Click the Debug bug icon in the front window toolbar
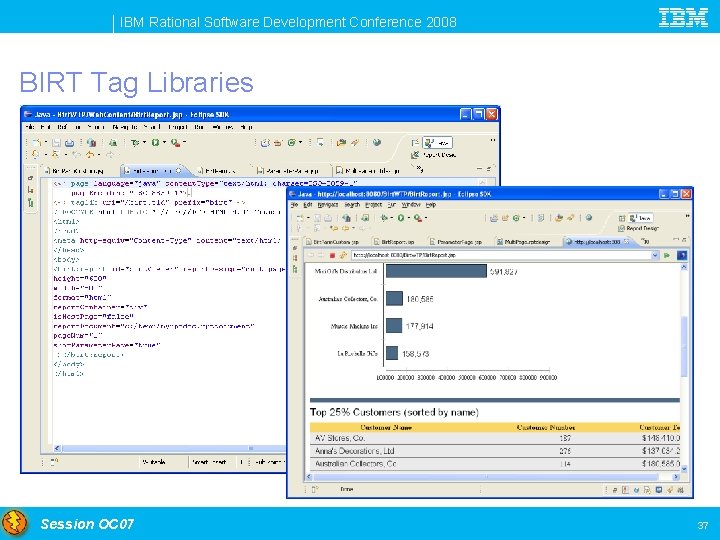This screenshot has width=720, height=540. pyautogui.click(x=384, y=218)
